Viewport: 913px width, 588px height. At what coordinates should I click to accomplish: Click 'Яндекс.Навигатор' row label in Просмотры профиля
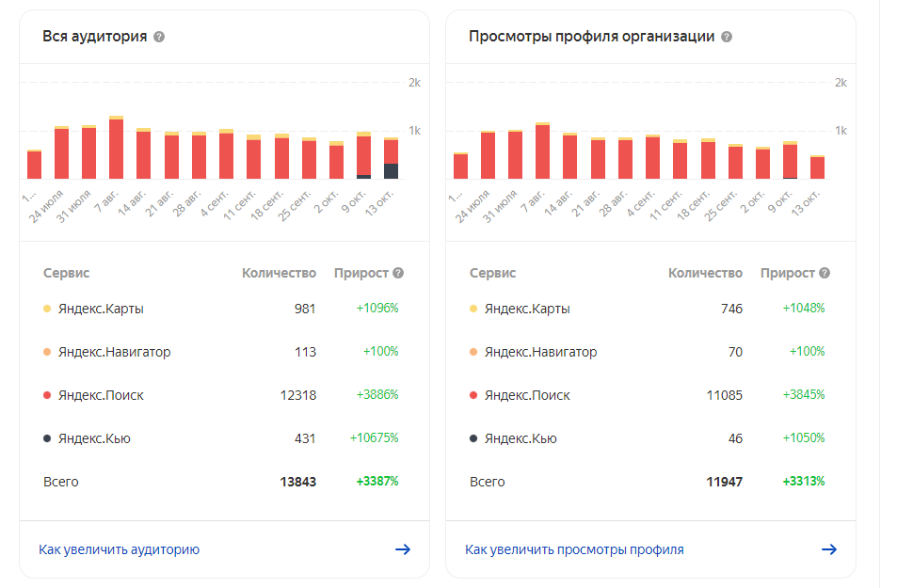point(540,352)
